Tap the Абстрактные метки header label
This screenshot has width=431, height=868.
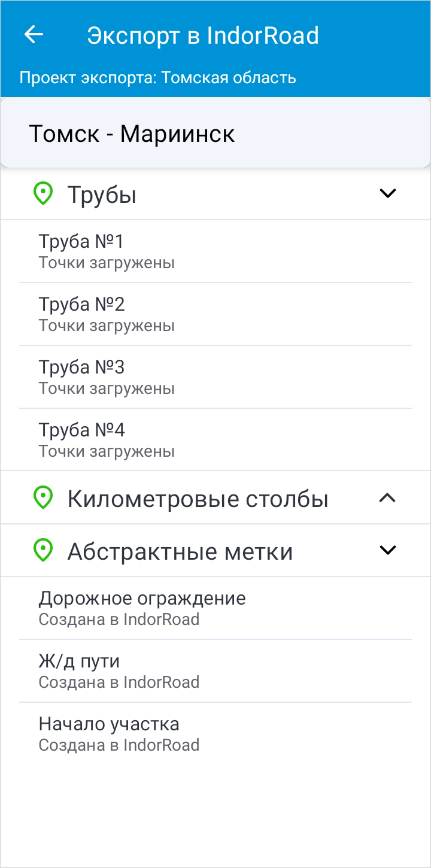point(180,551)
